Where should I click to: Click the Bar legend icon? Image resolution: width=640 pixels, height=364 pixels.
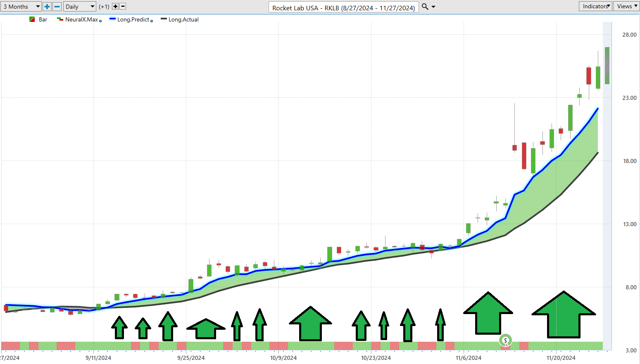coord(32,19)
